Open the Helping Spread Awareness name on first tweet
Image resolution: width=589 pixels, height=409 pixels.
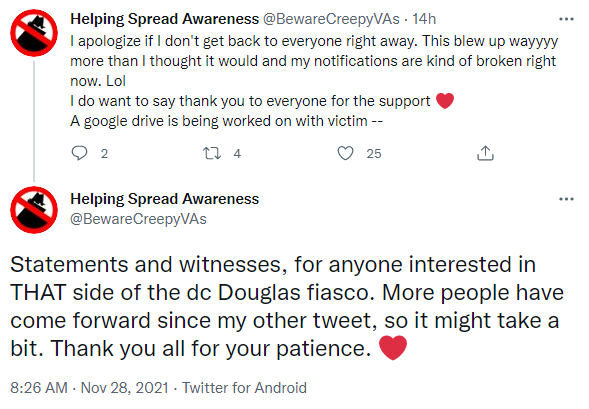[165, 19]
